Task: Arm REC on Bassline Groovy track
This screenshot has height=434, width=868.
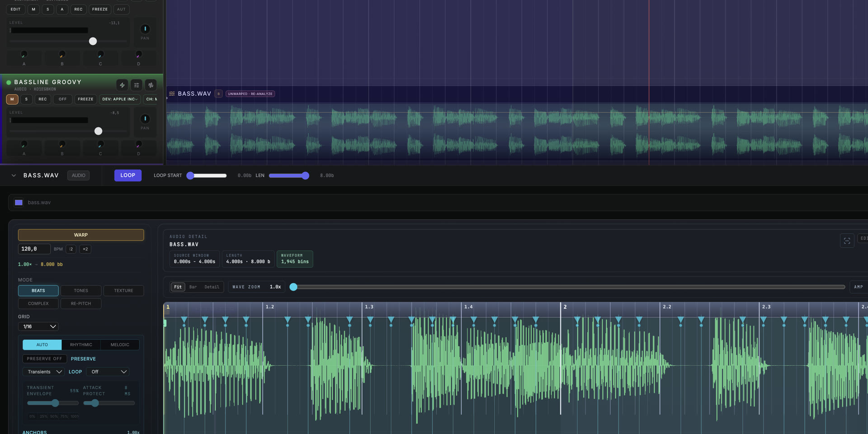Action: pos(42,99)
